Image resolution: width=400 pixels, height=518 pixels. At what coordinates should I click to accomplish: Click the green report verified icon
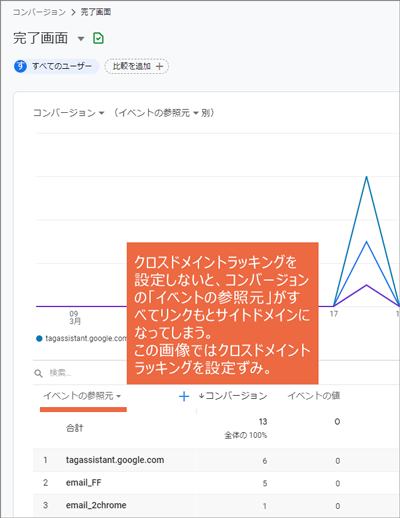(x=98, y=38)
